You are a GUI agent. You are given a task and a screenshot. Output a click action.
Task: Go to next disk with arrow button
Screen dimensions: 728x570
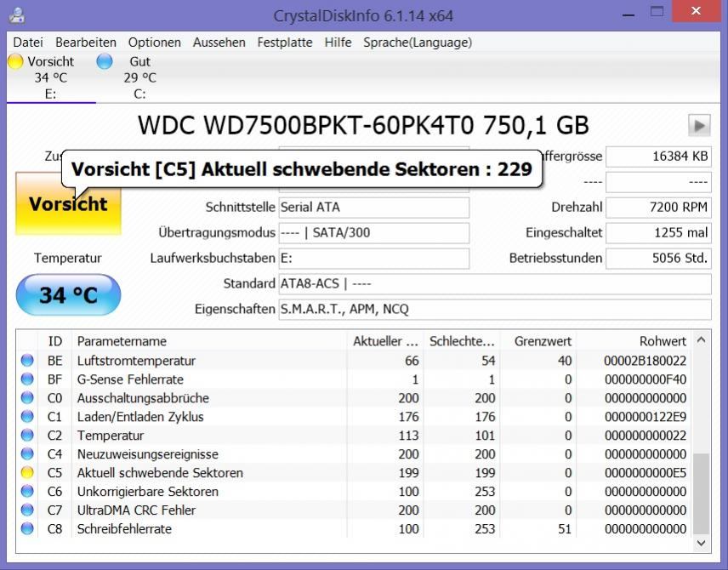[699, 125]
